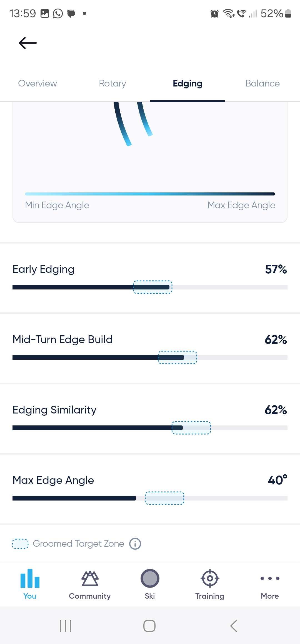Open the You stats tab icon
The height and width of the screenshot is (644, 300).
30,578
